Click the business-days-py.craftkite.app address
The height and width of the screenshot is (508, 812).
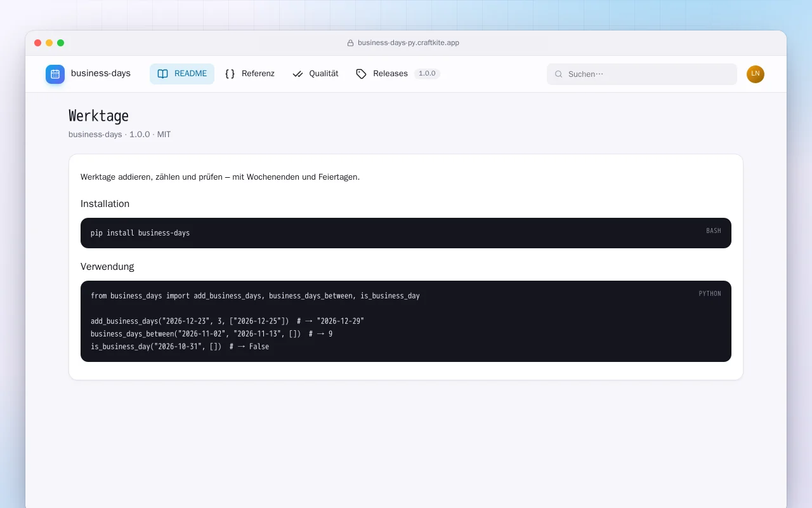tap(409, 43)
